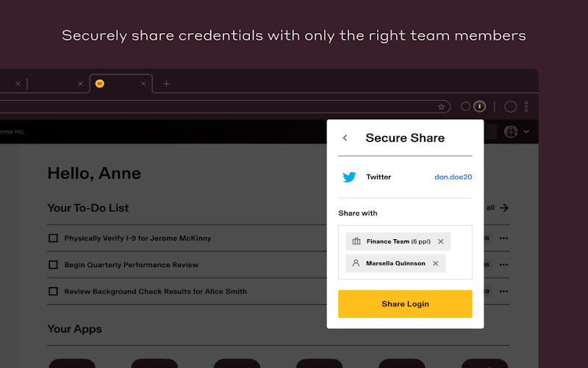588x368 pixels.
Task: Click the Secure Share title
Action: [x=405, y=138]
